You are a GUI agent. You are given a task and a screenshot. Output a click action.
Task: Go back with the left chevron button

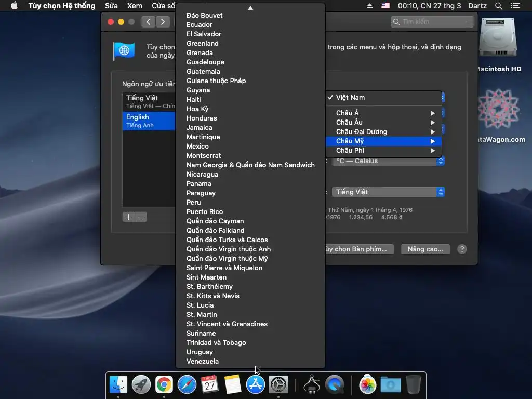tap(148, 22)
